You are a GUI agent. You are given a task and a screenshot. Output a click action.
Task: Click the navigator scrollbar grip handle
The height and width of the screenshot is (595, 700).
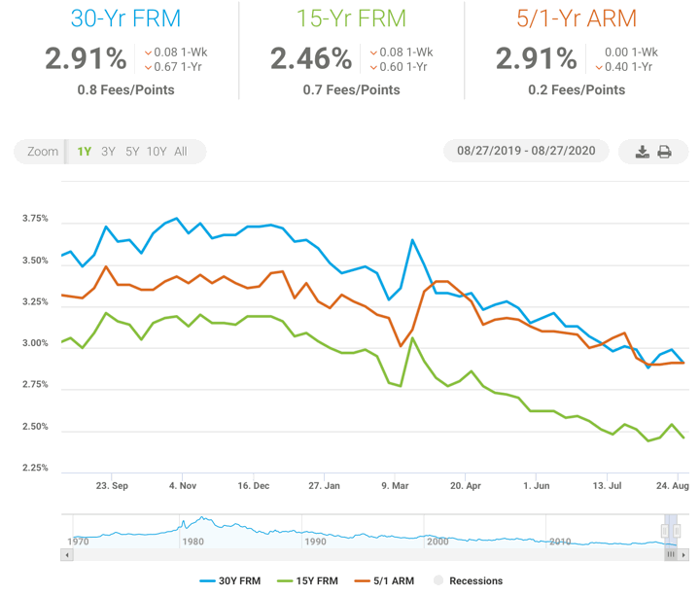coord(669,554)
